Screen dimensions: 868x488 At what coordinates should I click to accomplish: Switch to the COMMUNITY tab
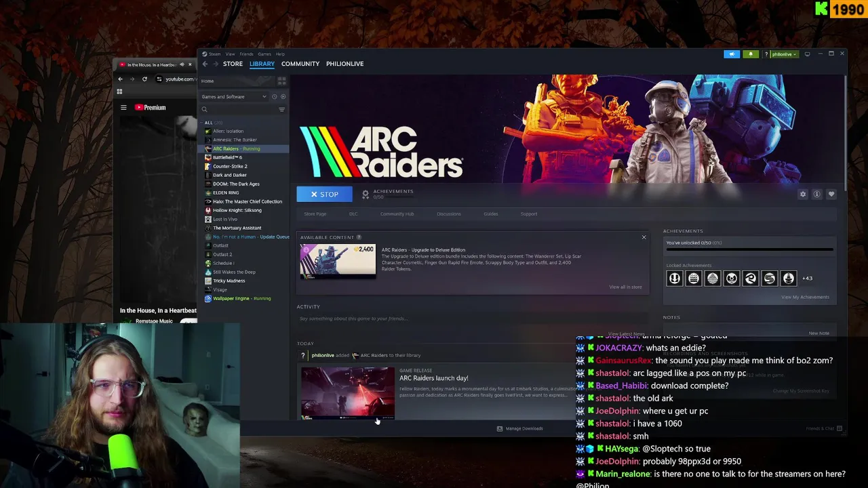tap(300, 64)
